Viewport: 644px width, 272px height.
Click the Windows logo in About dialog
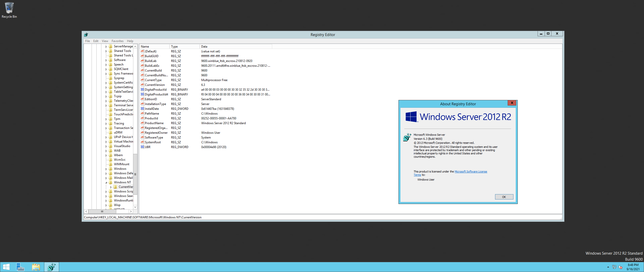(411, 117)
